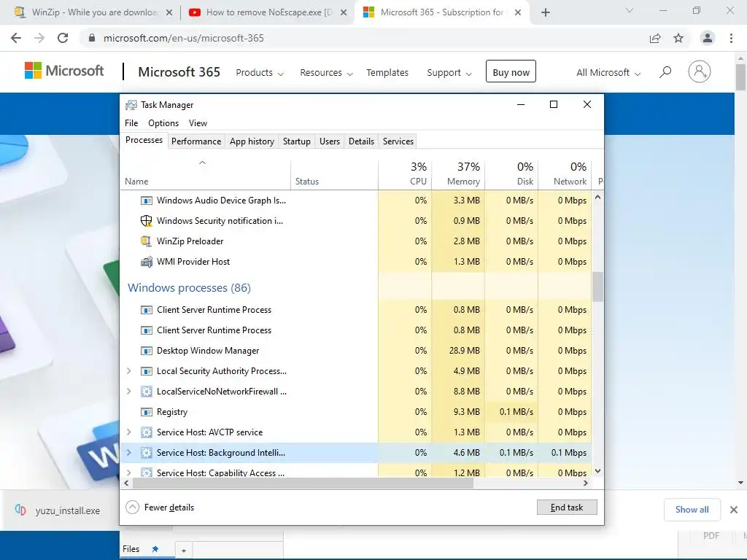Click the browser back arrow

point(16,38)
